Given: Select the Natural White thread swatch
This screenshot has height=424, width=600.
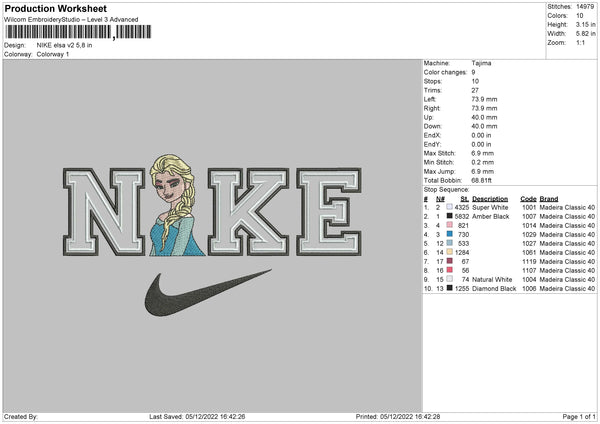Looking at the screenshot, I should (449, 279).
